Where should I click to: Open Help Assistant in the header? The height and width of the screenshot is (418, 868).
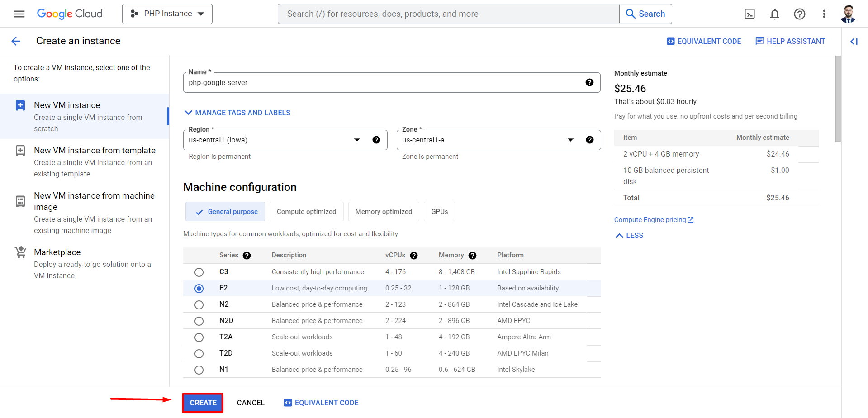click(790, 41)
